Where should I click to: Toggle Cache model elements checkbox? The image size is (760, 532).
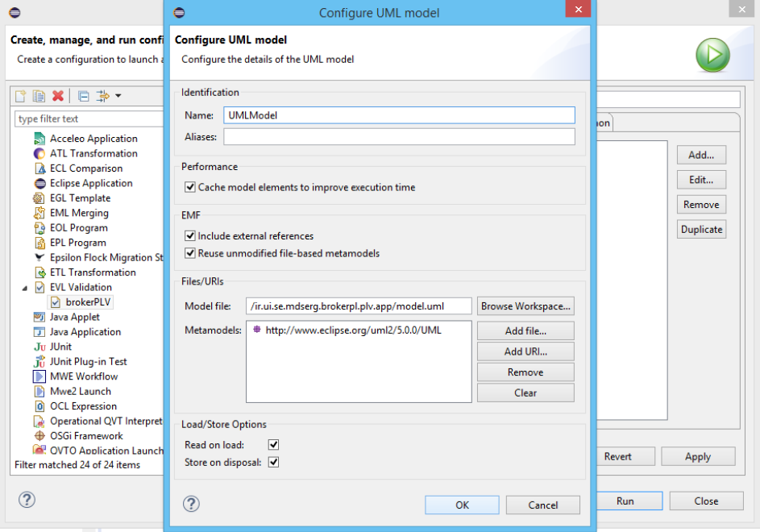point(190,187)
